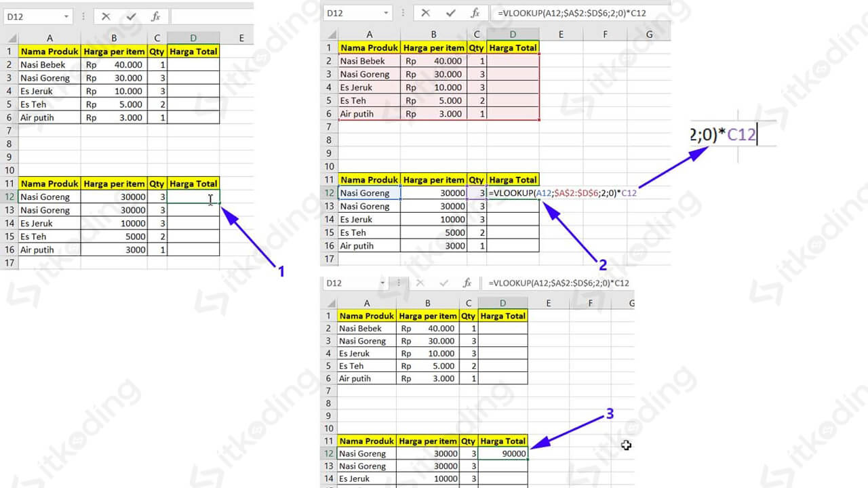Open Insert Function (fx) in the bottom-right spreadsheet

(x=467, y=283)
